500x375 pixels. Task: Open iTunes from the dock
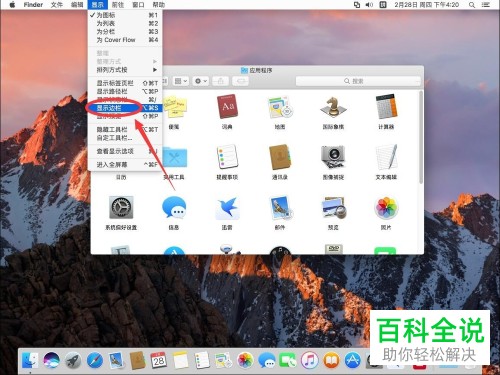pos(310,361)
